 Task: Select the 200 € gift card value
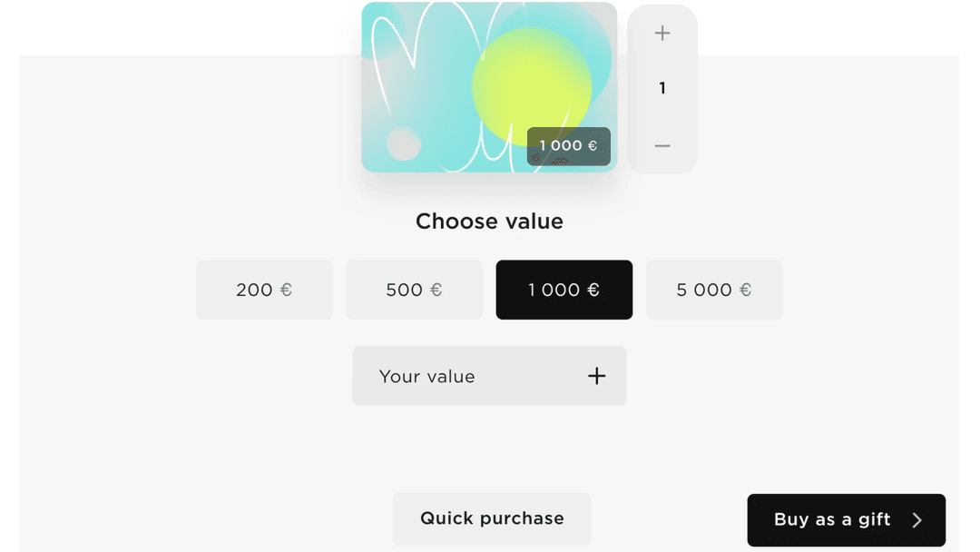pos(264,290)
